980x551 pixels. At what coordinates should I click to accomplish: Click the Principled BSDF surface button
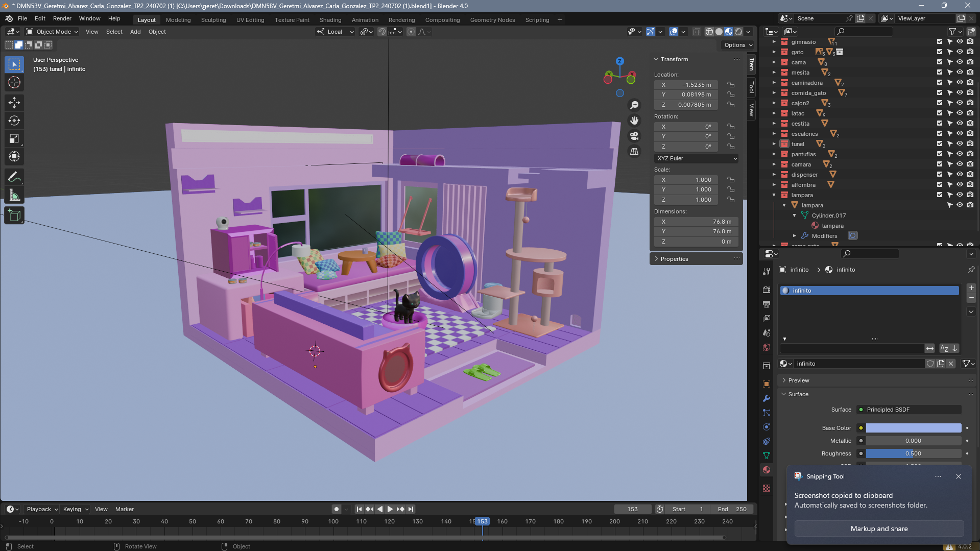(909, 410)
